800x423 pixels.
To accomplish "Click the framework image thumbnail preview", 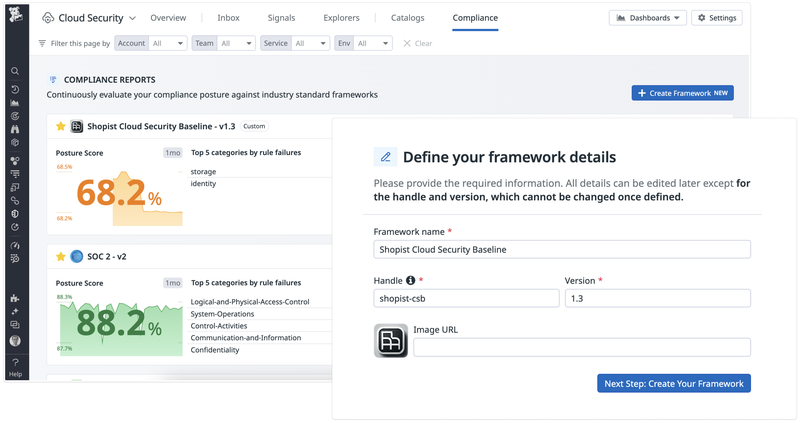I will (x=390, y=341).
